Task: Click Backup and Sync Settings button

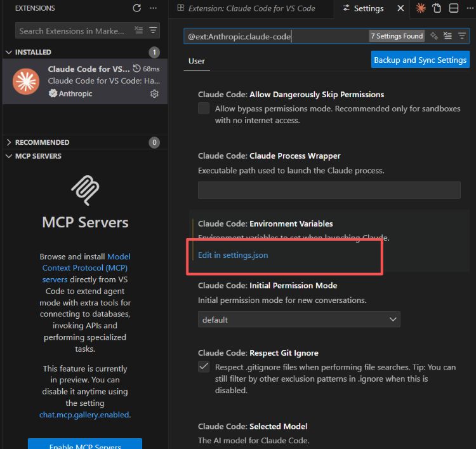Action: [x=420, y=60]
